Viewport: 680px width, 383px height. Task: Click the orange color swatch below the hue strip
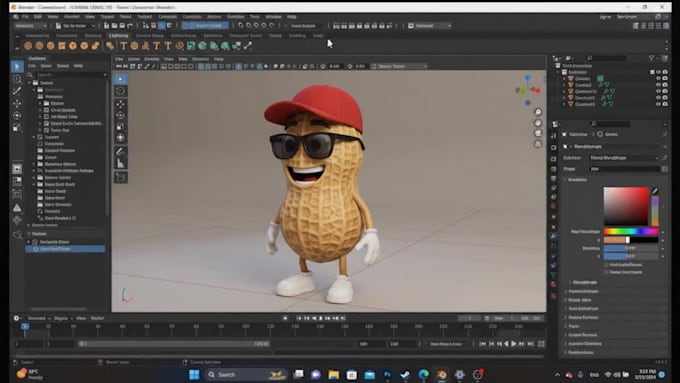tap(616, 240)
